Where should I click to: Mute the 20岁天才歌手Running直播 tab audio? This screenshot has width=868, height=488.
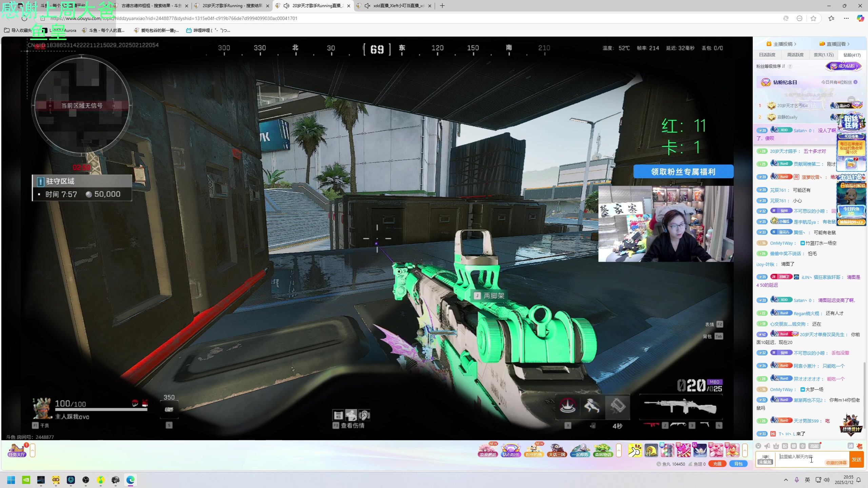point(287,6)
